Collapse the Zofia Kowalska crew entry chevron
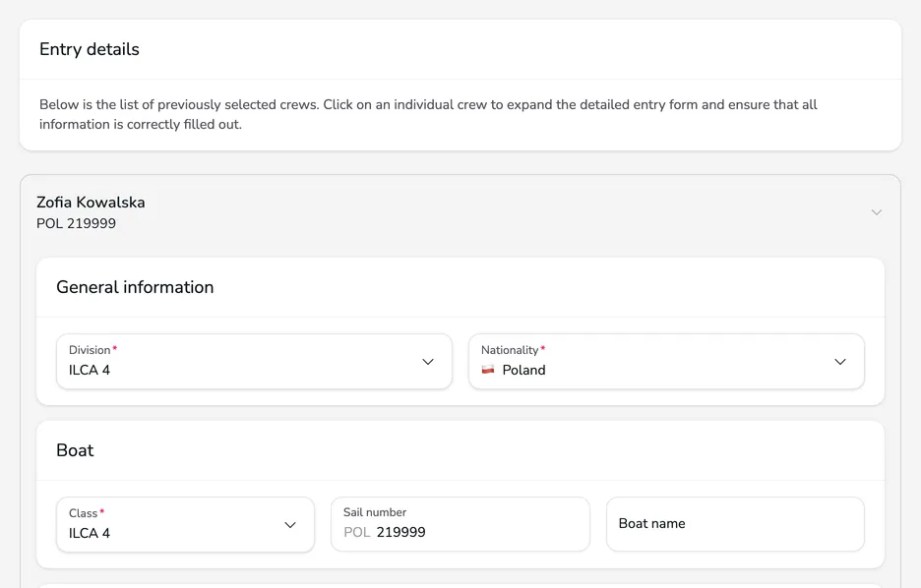 tap(877, 212)
